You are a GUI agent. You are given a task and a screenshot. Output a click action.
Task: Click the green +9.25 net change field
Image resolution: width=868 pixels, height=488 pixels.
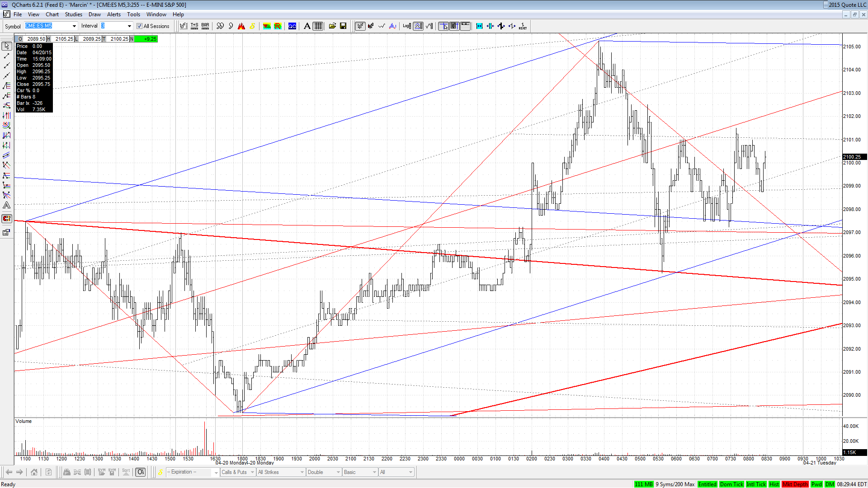pyautogui.click(x=146, y=39)
